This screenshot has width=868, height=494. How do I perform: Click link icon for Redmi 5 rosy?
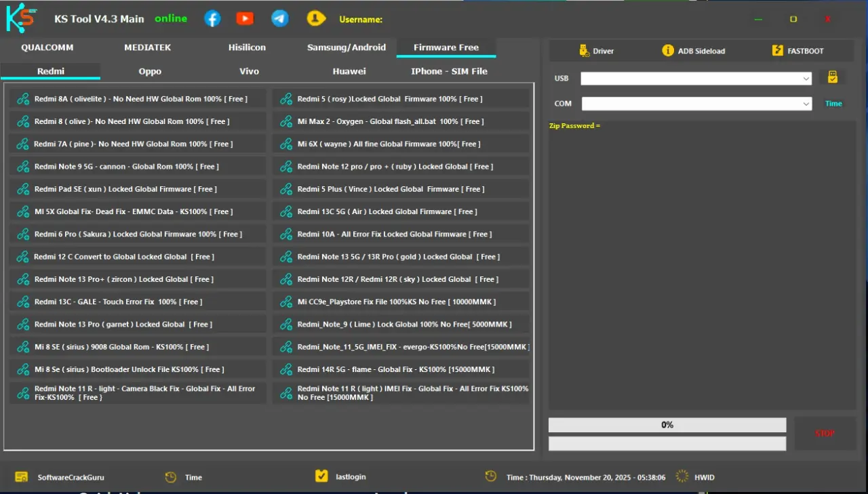pyautogui.click(x=286, y=99)
